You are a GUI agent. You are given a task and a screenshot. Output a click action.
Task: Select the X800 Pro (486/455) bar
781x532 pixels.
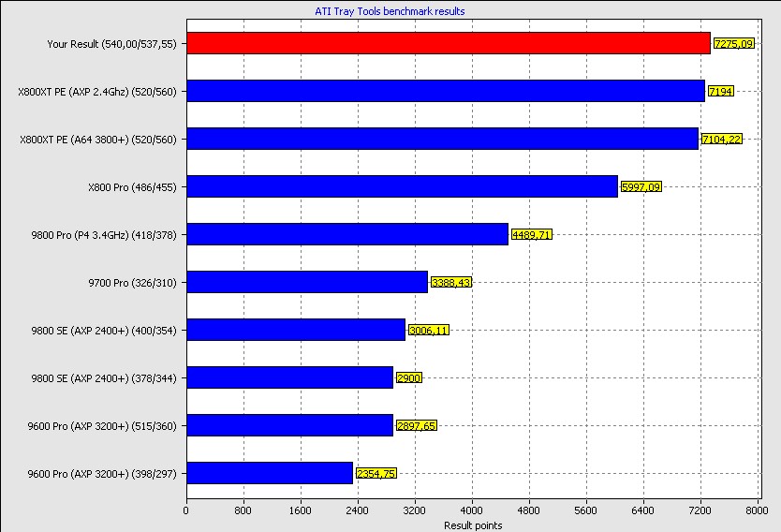(403, 186)
